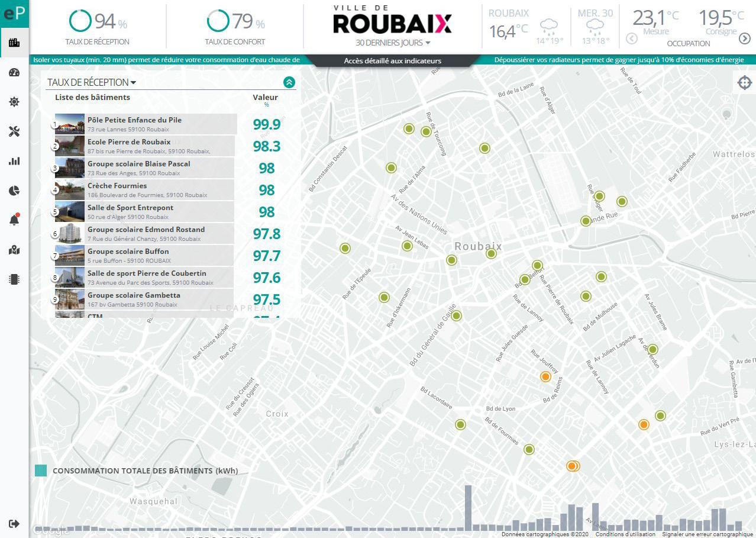Screen dimensions: 756x538
Task: Click the OCCUPATION label
Action: coord(688,44)
